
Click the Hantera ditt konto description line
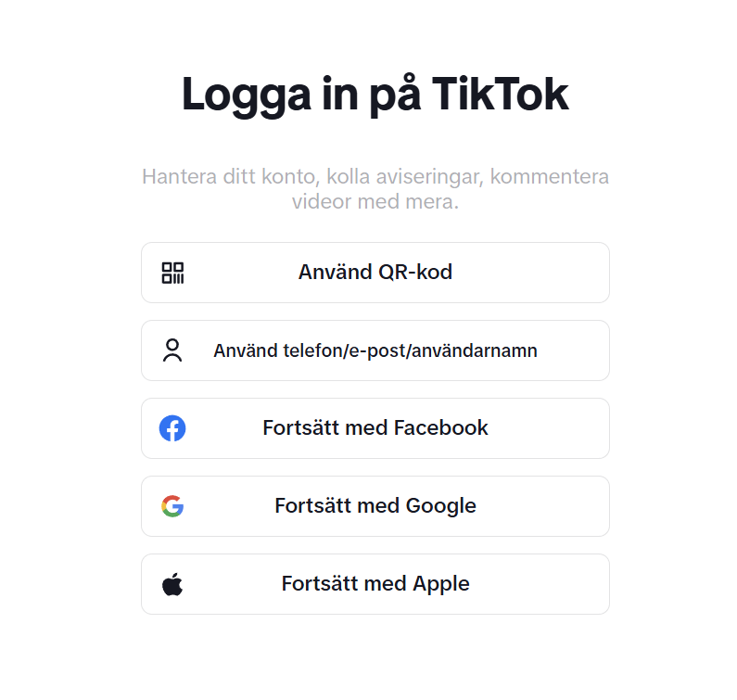click(375, 177)
